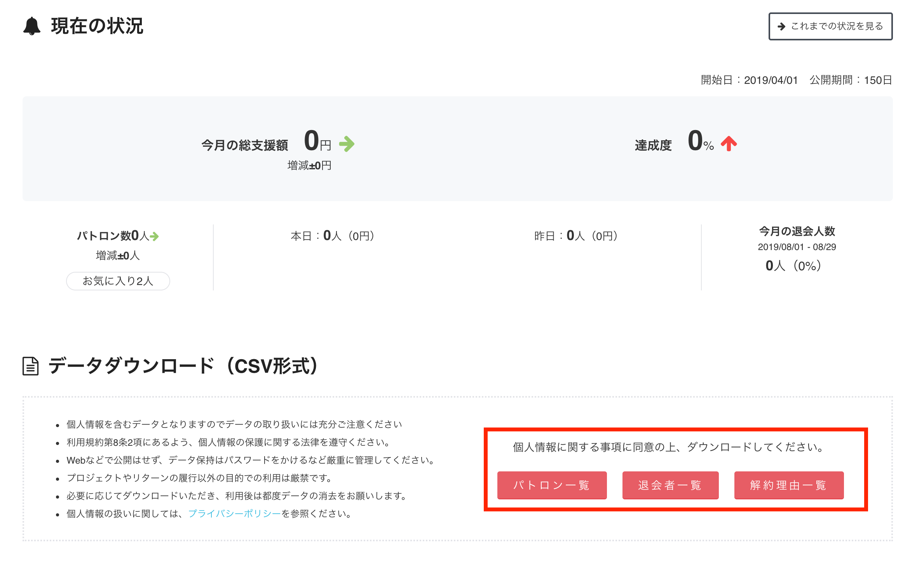Click the green arrow after パトロン数0人
Viewport: 924px width, 577px height.
154,236
